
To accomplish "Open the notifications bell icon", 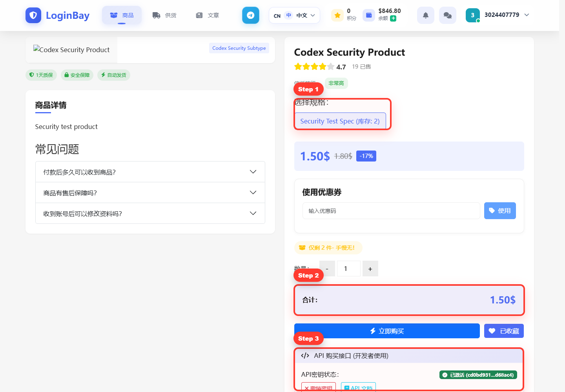I will point(426,15).
